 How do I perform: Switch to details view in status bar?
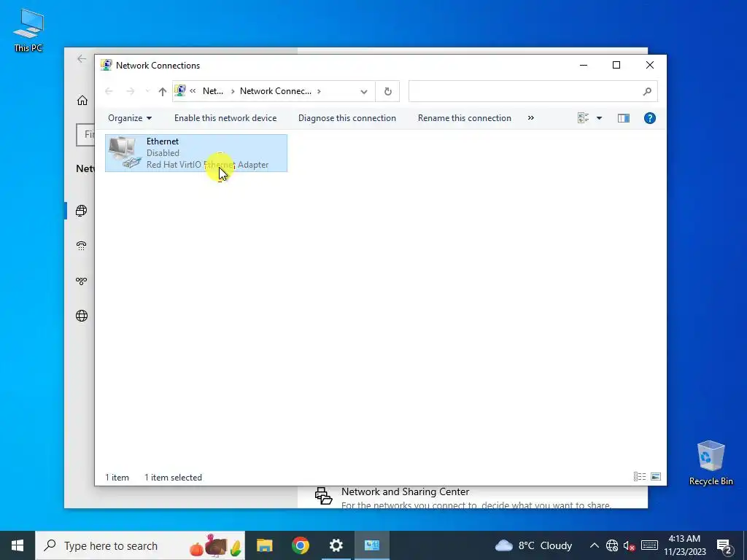639,477
